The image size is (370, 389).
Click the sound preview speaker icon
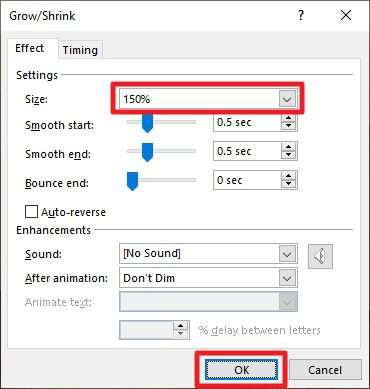coord(320,256)
